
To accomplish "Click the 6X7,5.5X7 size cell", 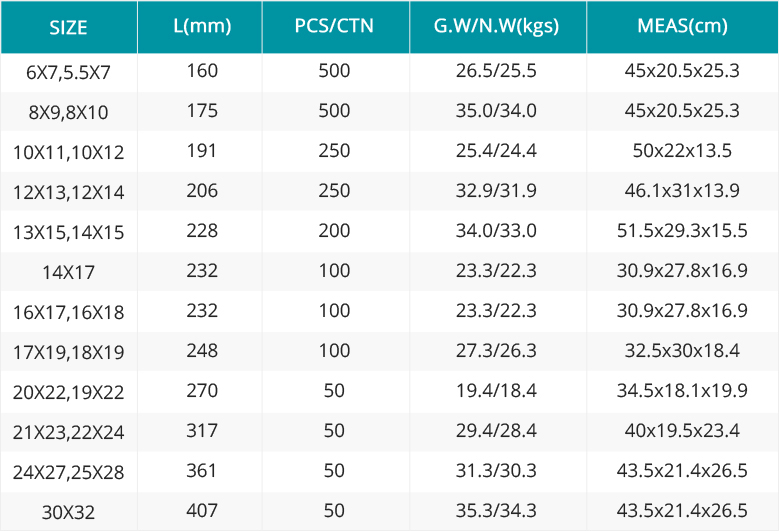I will coord(69,73).
